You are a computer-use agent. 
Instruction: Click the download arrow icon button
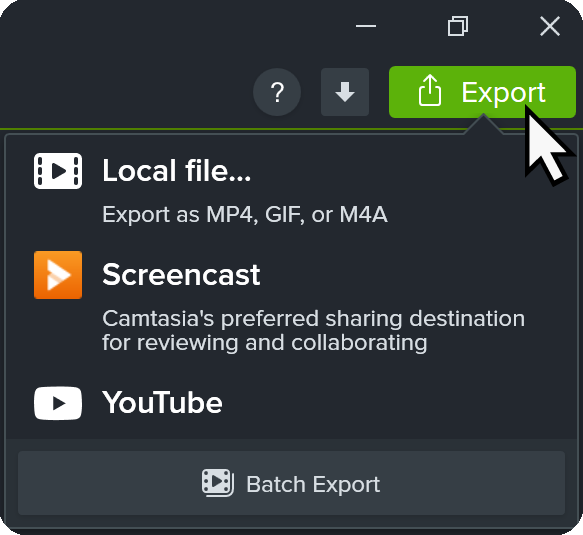345,92
